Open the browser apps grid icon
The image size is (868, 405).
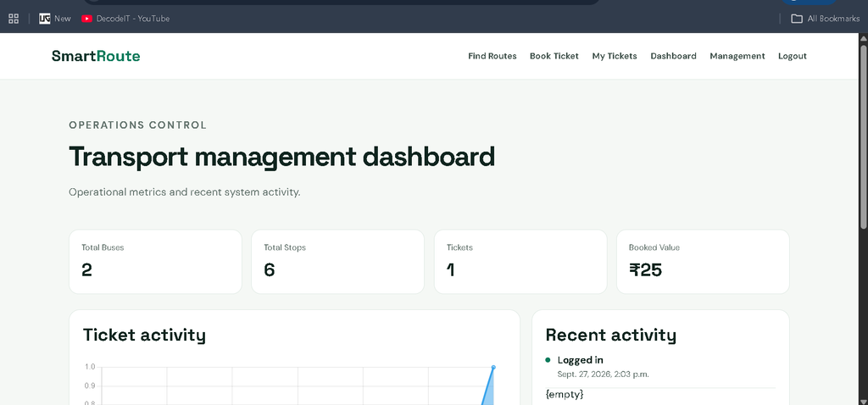point(14,19)
